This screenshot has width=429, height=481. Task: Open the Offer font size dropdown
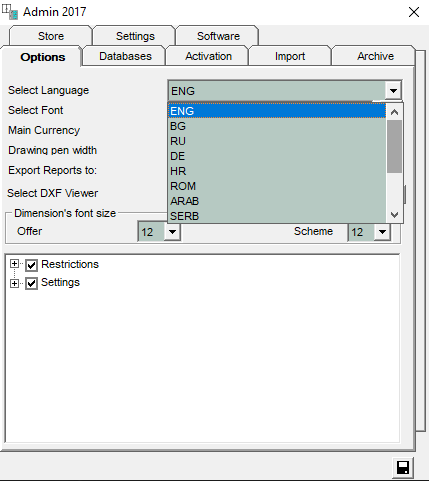tap(172, 232)
